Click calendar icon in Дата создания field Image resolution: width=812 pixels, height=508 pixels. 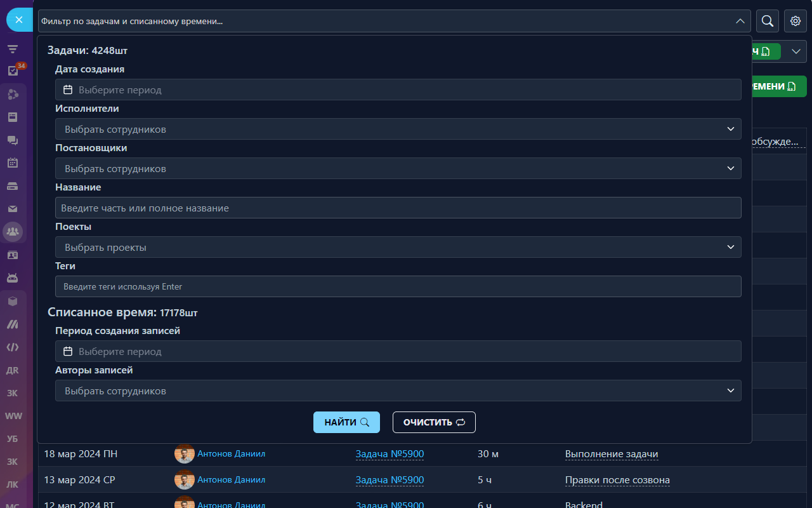(68, 90)
